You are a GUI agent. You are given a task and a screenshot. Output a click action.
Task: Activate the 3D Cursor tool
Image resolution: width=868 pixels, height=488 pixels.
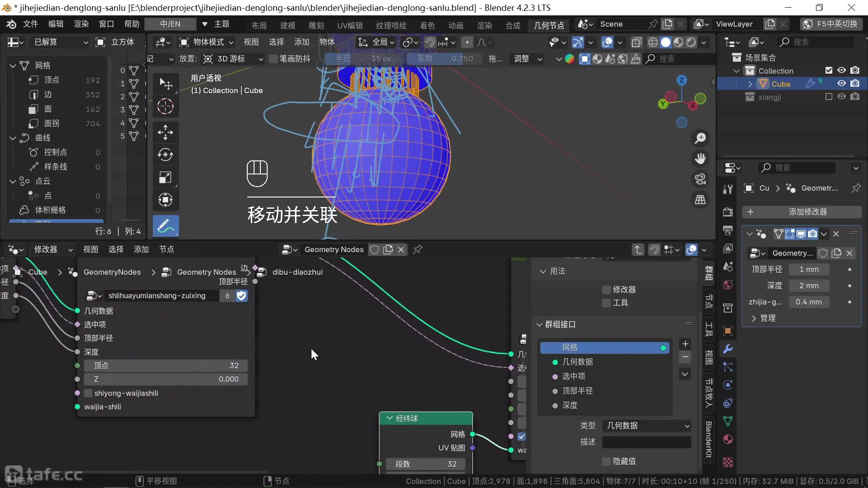pyautogui.click(x=165, y=106)
